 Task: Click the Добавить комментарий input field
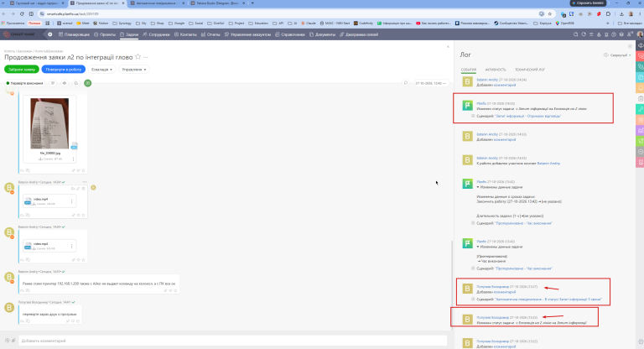point(232,341)
